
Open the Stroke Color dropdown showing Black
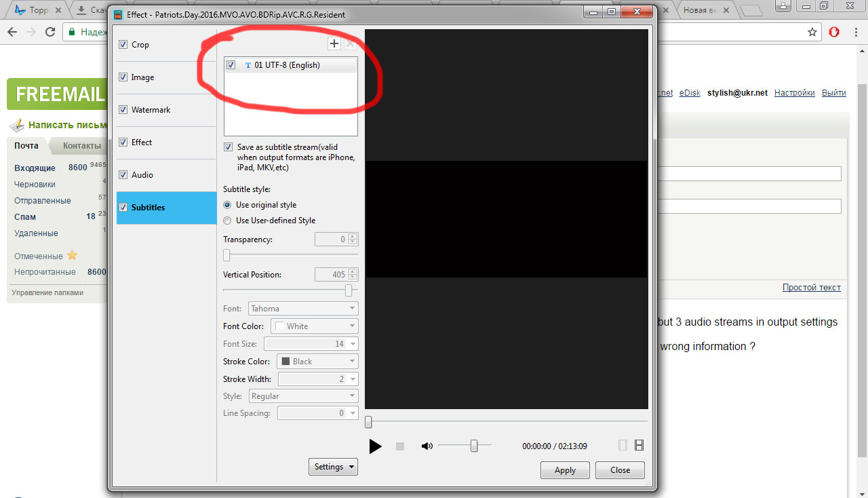coord(317,362)
